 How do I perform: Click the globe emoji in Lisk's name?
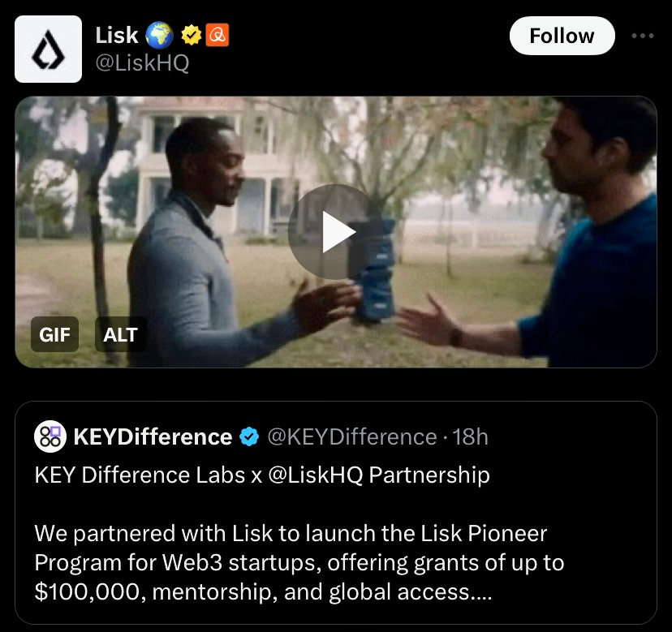coord(159,35)
